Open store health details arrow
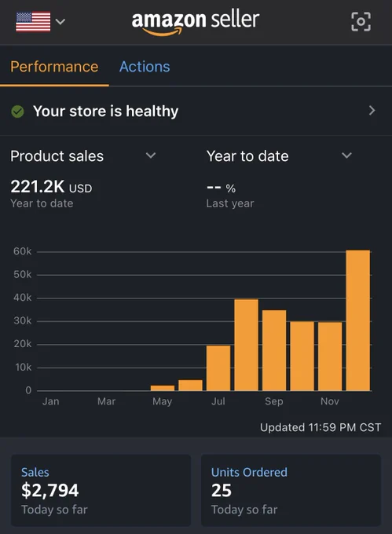 click(x=372, y=111)
